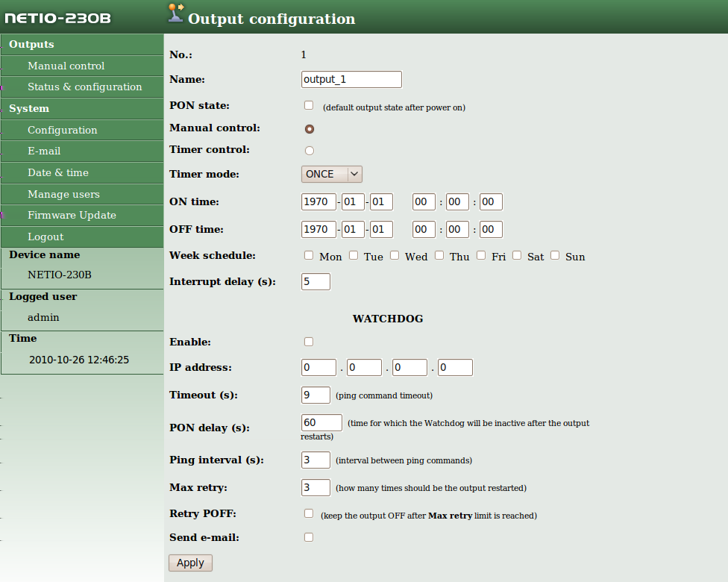The width and height of the screenshot is (728, 582).
Task: Check Sun in Week schedule
Action: pos(555,255)
